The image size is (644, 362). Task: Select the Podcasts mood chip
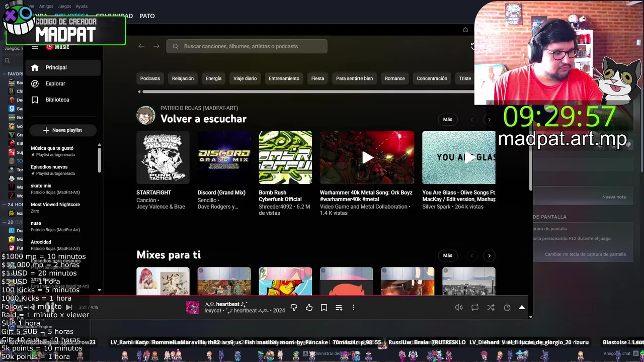point(150,78)
